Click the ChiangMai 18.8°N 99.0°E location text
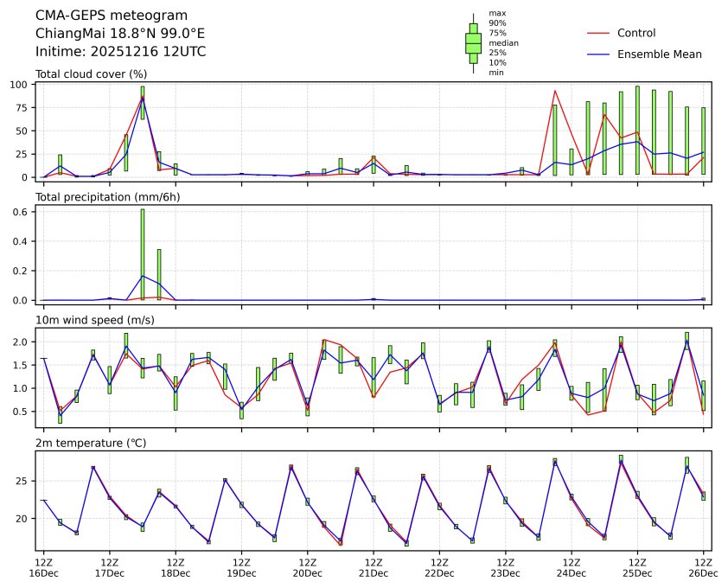 (x=120, y=33)
